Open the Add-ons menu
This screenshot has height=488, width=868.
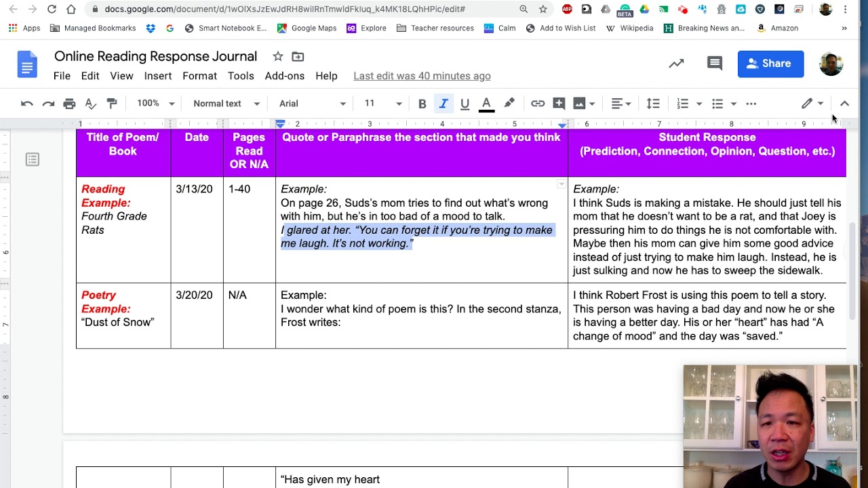click(284, 76)
